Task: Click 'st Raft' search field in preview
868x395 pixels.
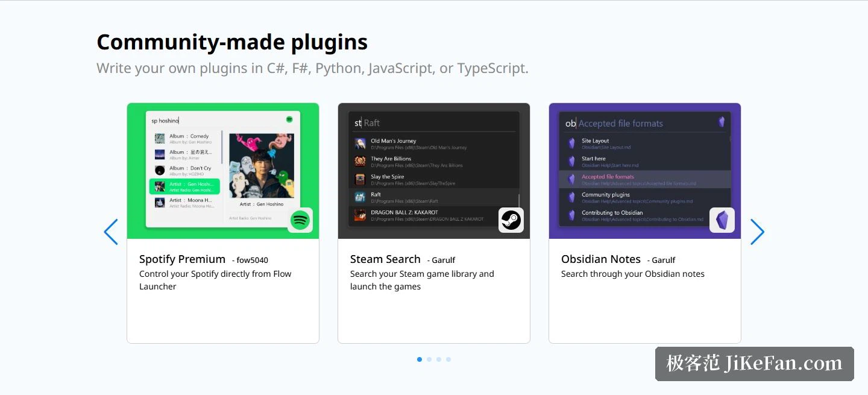Action: click(434, 122)
